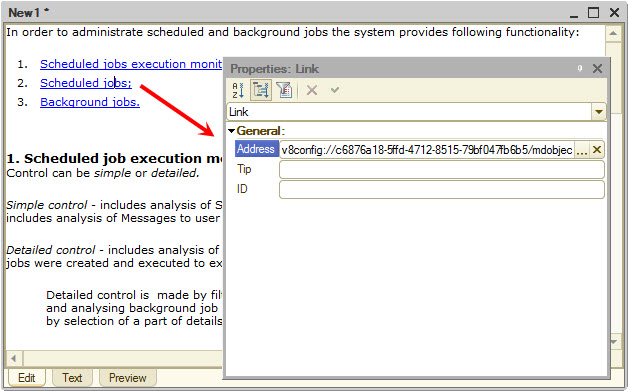Select the ID property label
Screen dimensions: 628x391
242,189
